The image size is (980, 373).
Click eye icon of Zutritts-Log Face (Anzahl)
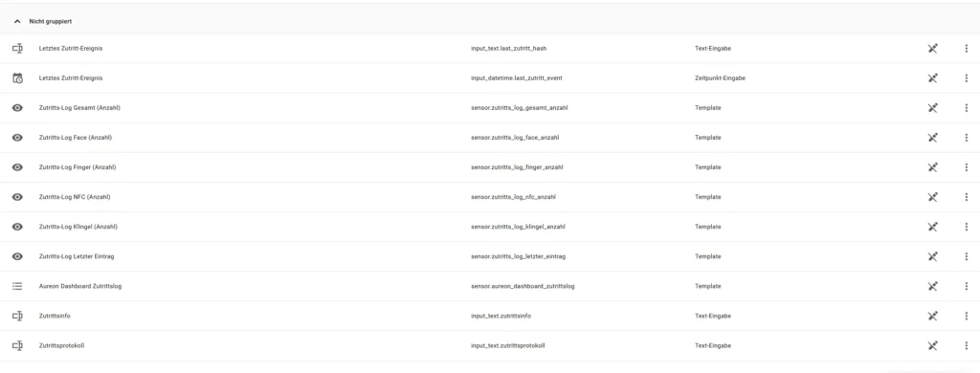(17, 138)
